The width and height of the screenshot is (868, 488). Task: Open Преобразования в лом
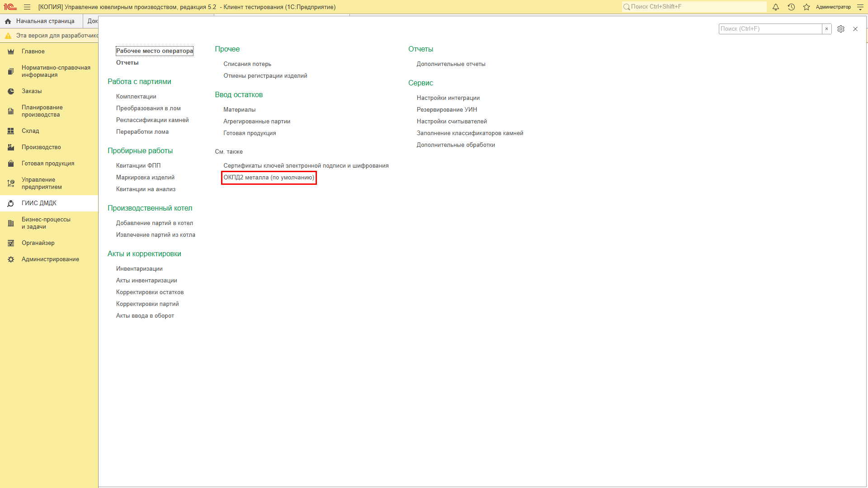pyautogui.click(x=148, y=108)
